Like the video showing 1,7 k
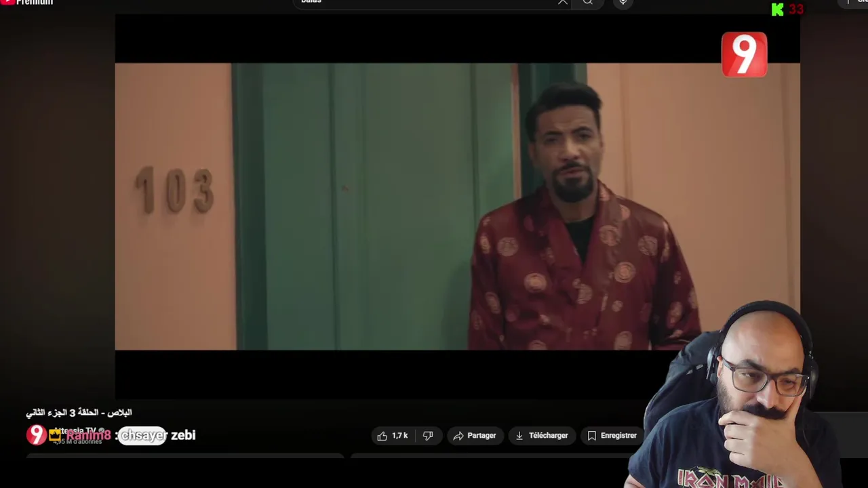Viewport: 868px width, 488px height. (x=394, y=436)
